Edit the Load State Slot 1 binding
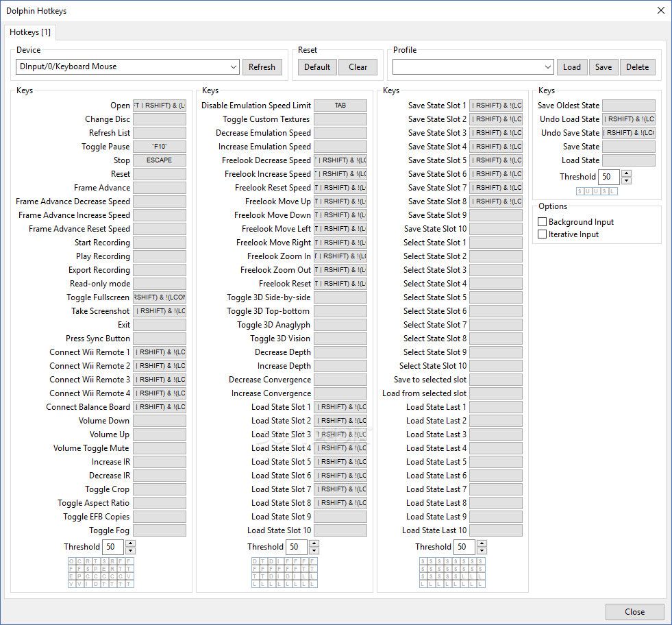The image size is (672, 625). (x=340, y=407)
